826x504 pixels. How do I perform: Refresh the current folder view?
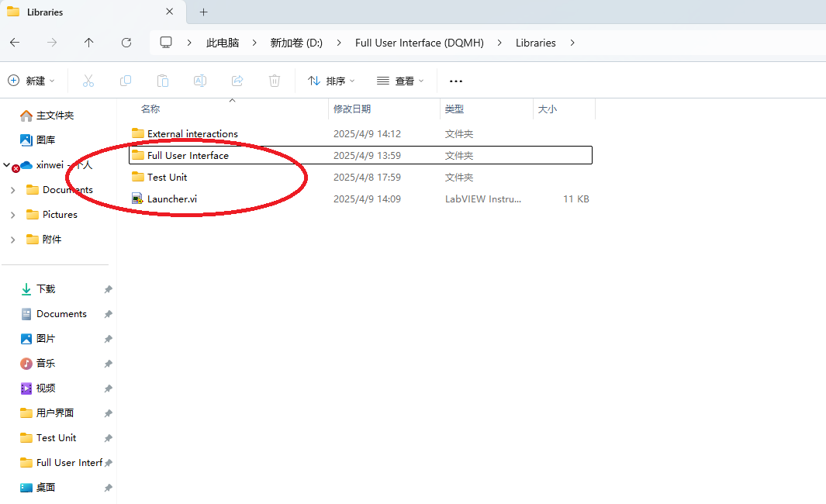(126, 43)
